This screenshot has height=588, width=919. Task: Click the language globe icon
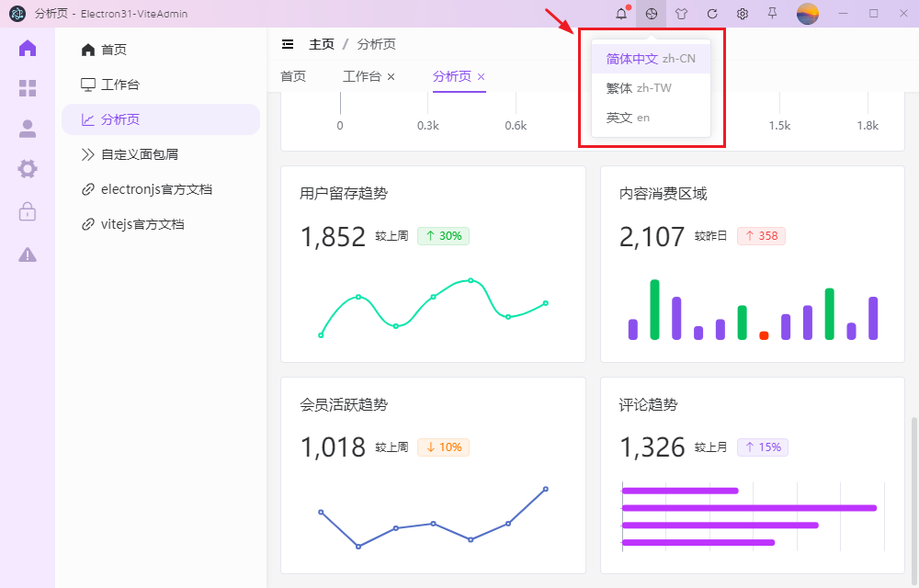[652, 14]
